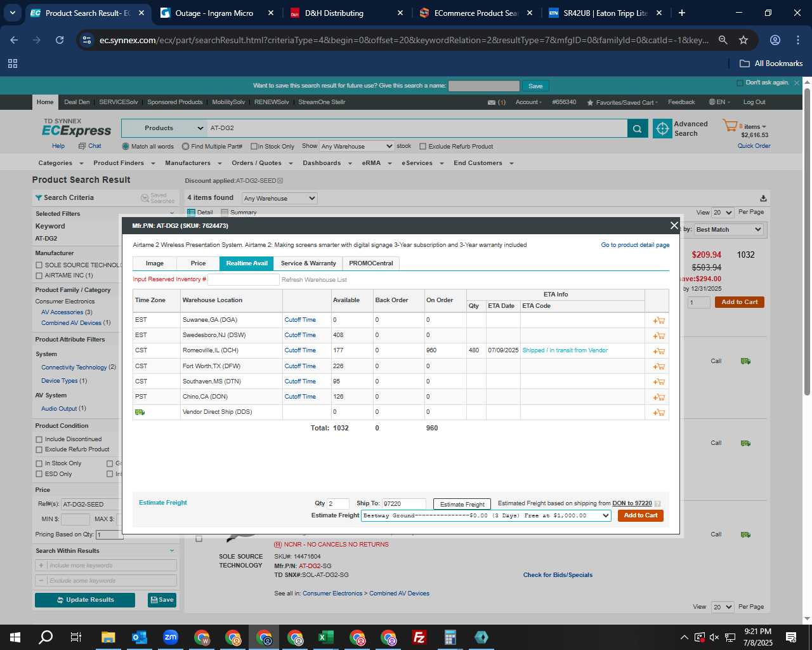Click the mail notification icon in the top bar
Image resolution: width=812 pixels, height=650 pixels.
tap(492, 102)
